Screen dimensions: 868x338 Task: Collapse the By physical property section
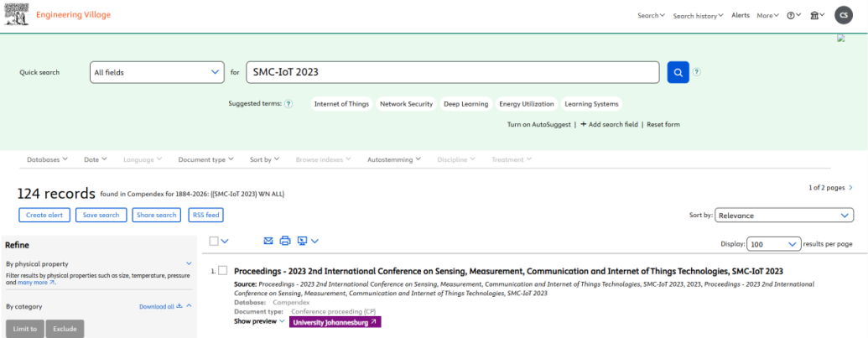pyautogui.click(x=189, y=264)
